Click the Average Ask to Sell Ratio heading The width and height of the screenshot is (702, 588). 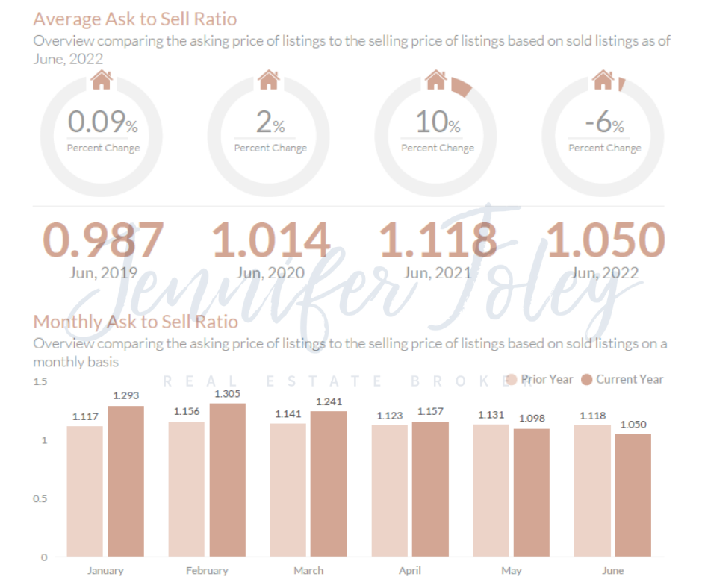[135, 19]
